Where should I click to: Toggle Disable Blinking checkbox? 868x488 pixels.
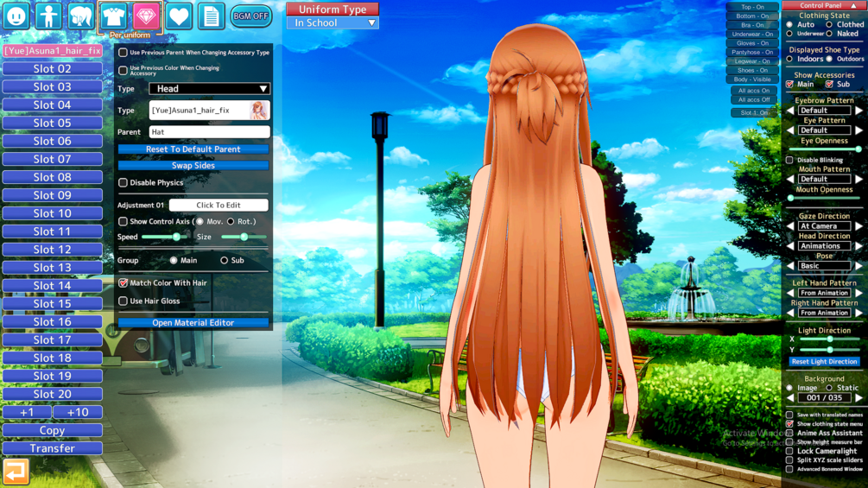(789, 160)
